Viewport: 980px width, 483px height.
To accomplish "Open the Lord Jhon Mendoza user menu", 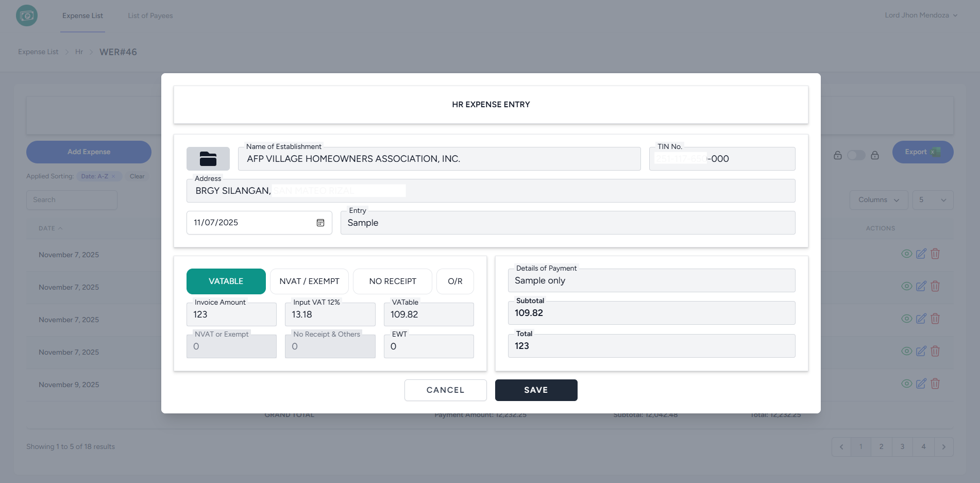I will click(921, 15).
